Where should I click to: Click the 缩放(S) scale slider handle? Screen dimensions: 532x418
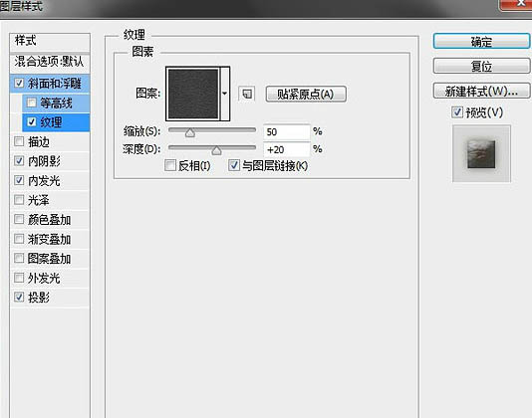[190, 132]
